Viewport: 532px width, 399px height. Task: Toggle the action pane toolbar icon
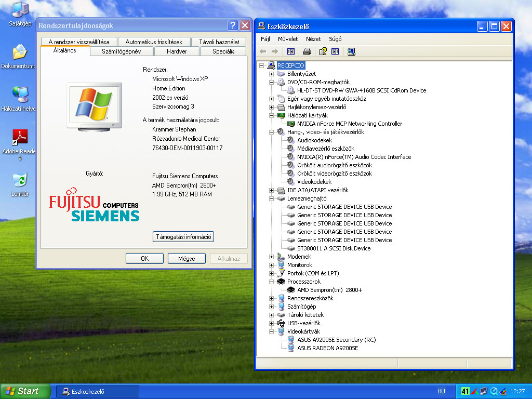pyautogui.click(x=335, y=51)
